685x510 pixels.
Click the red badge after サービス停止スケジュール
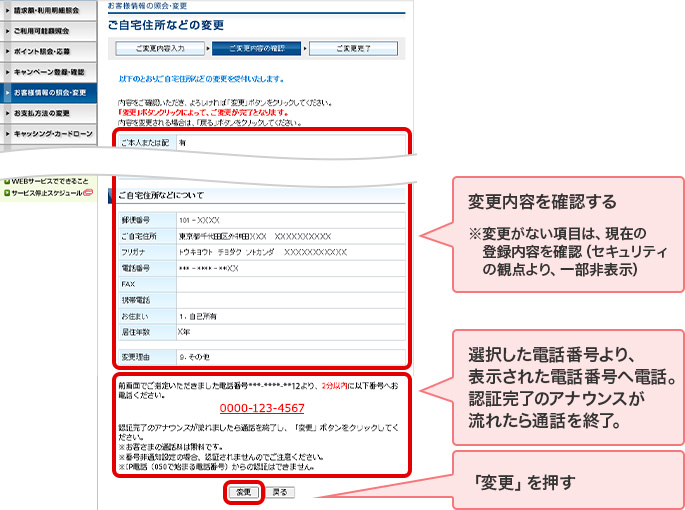pyautogui.click(x=88, y=191)
